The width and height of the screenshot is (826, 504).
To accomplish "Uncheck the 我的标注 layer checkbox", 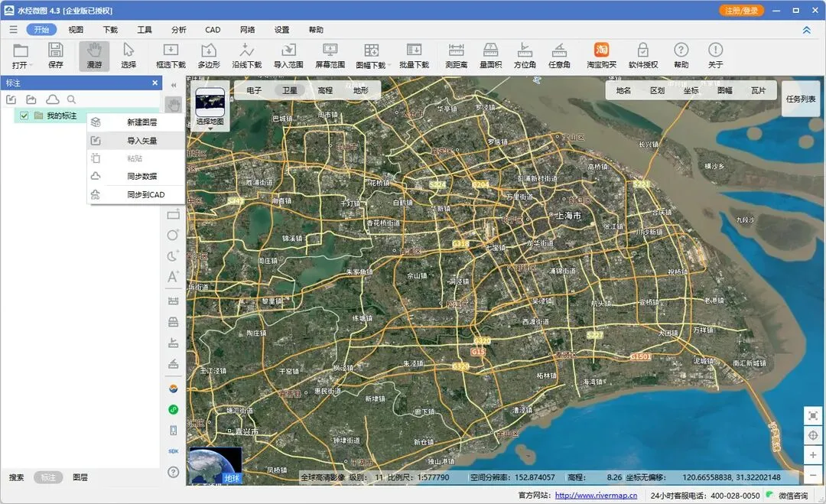I will click(x=24, y=115).
